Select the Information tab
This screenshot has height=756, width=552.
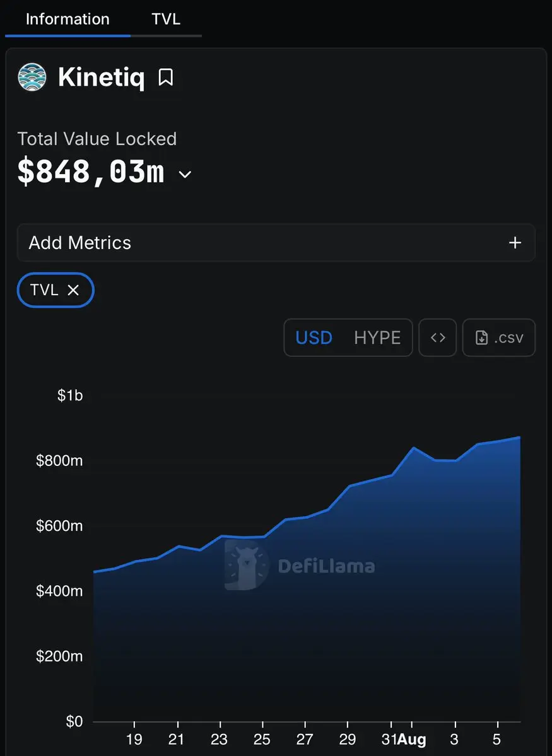tap(68, 20)
